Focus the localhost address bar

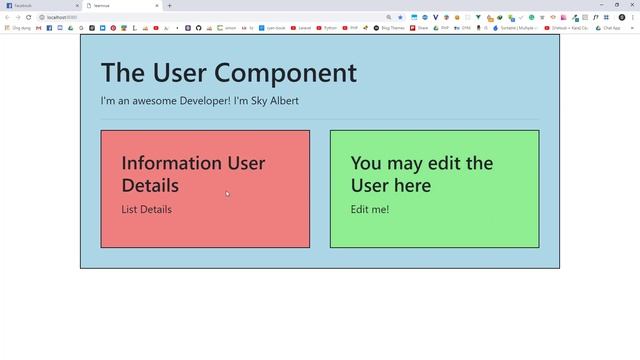point(212,18)
